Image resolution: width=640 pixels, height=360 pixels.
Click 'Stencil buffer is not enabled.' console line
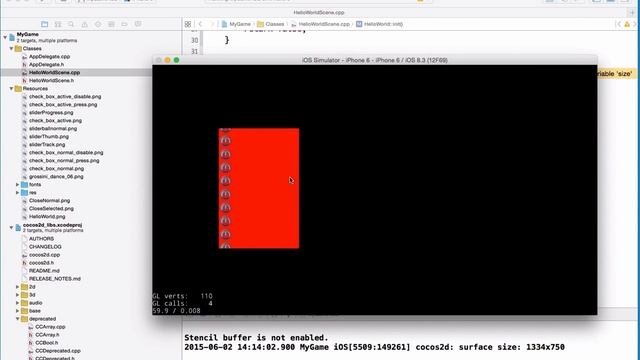coord(256,338)
